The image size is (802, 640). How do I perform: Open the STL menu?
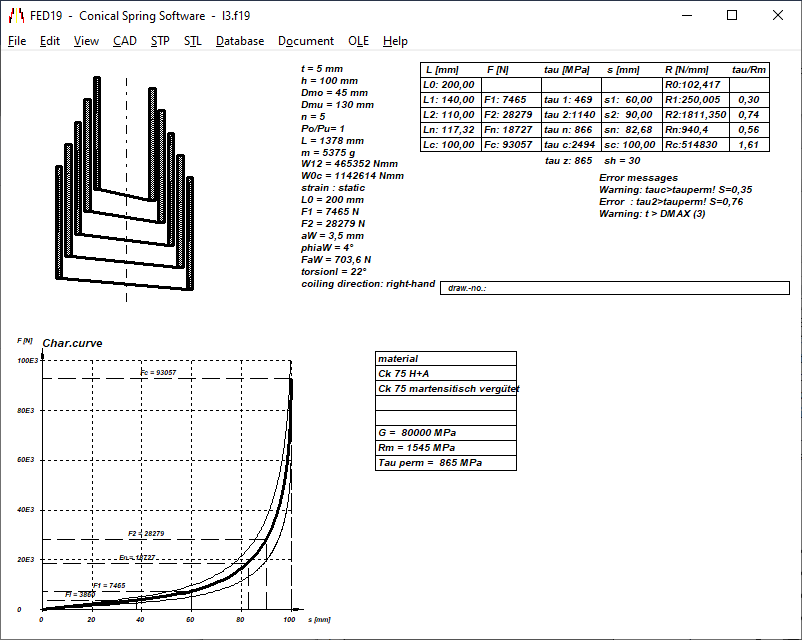[x=192, y=41]
